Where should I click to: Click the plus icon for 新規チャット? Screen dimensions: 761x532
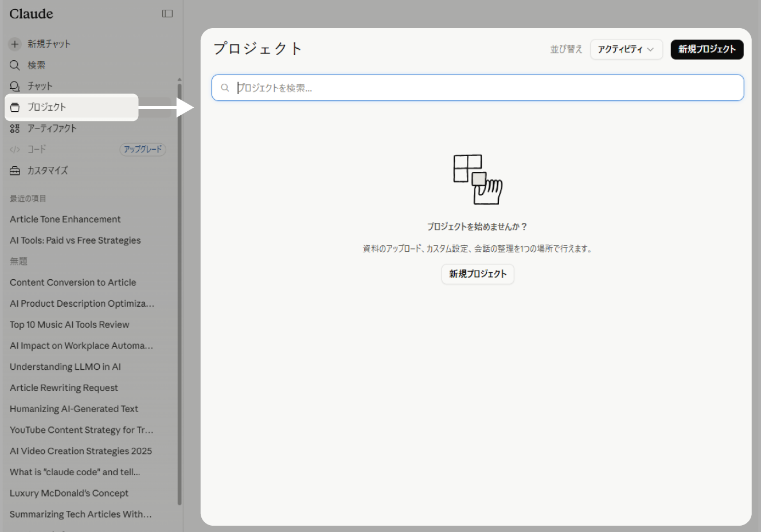tap(15, 44)
